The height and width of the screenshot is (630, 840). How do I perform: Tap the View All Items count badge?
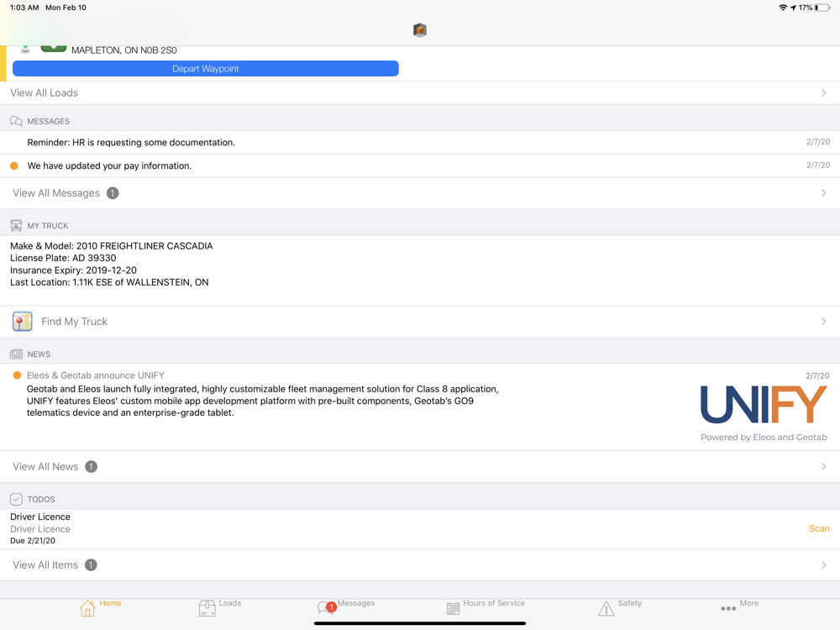(x=91, y=565)
